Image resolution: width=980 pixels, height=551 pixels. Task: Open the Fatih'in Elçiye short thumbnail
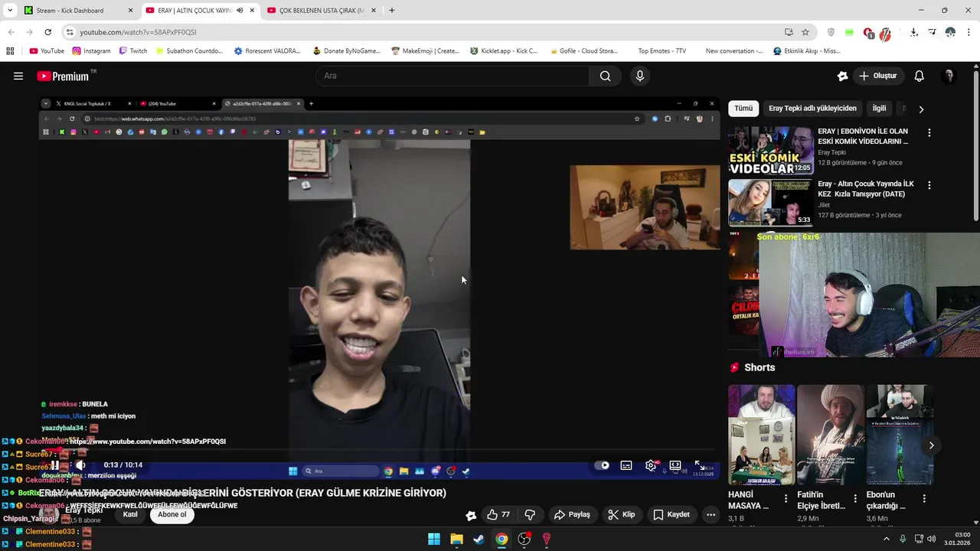(831, 435)
